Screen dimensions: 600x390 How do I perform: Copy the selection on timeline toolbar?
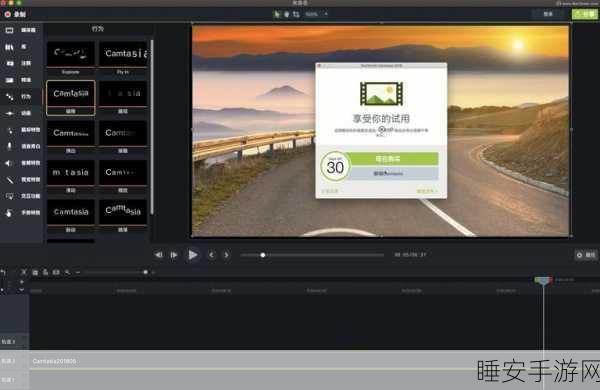[35, 272]
